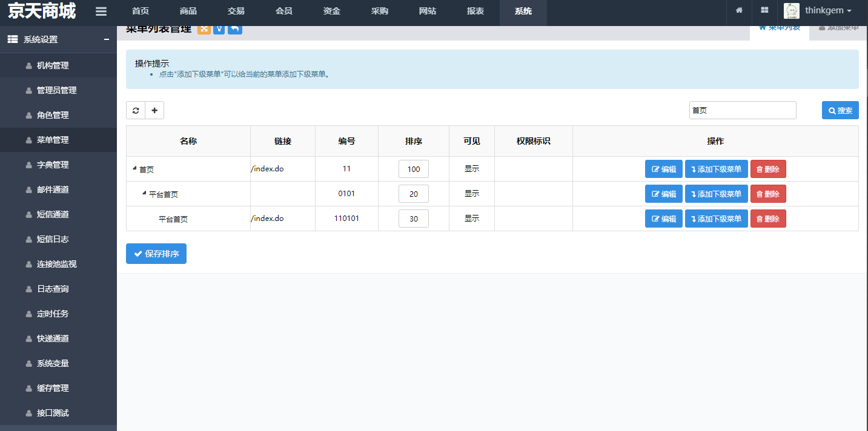Image resolution: width=868 pixels, height=431 pixels.
Task: Open 报表 in the top navigation
Action: point(475,11)
